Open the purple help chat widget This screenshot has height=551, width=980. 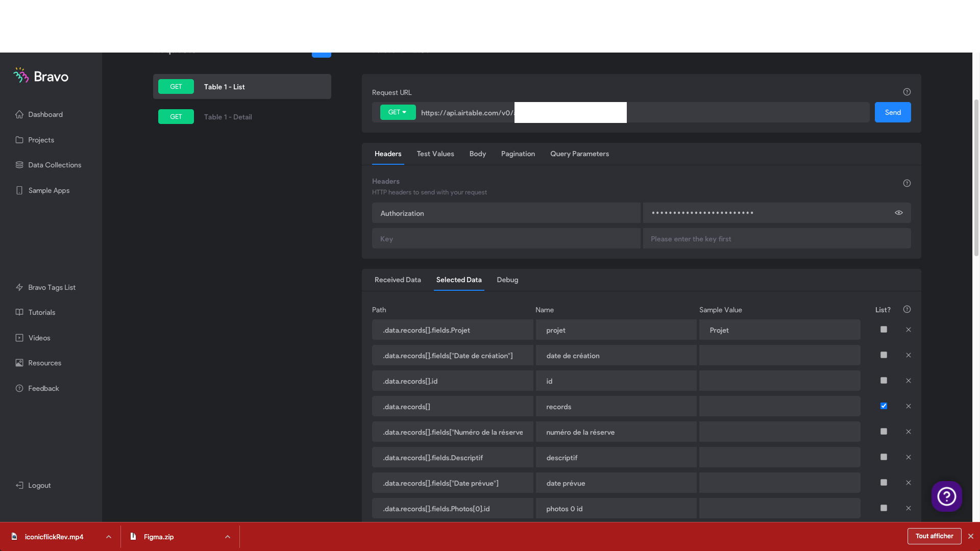(946, 496)
